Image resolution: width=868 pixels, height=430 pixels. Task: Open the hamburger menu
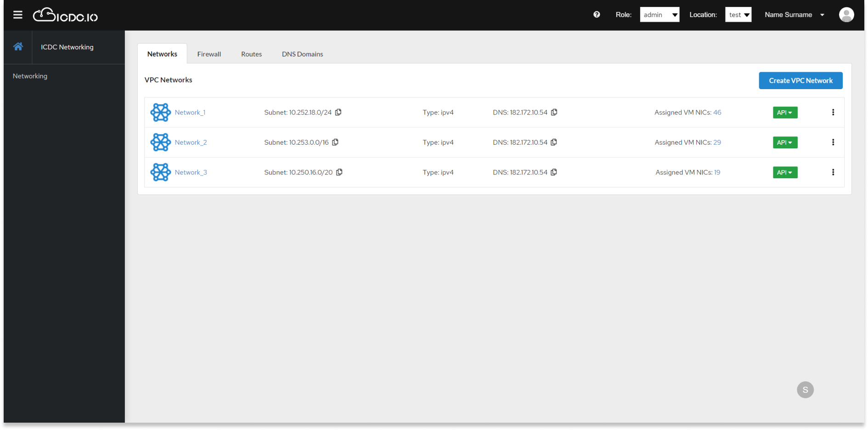(x=18, y=15)
